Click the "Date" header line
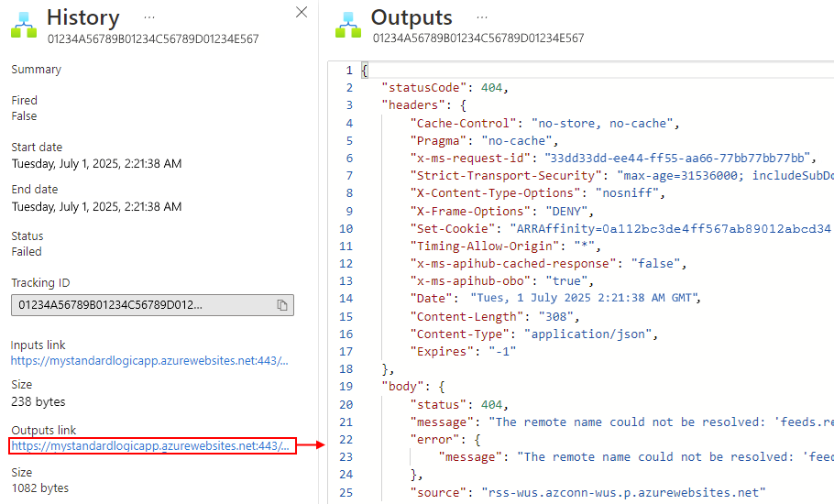 click(x=555, y=298)
